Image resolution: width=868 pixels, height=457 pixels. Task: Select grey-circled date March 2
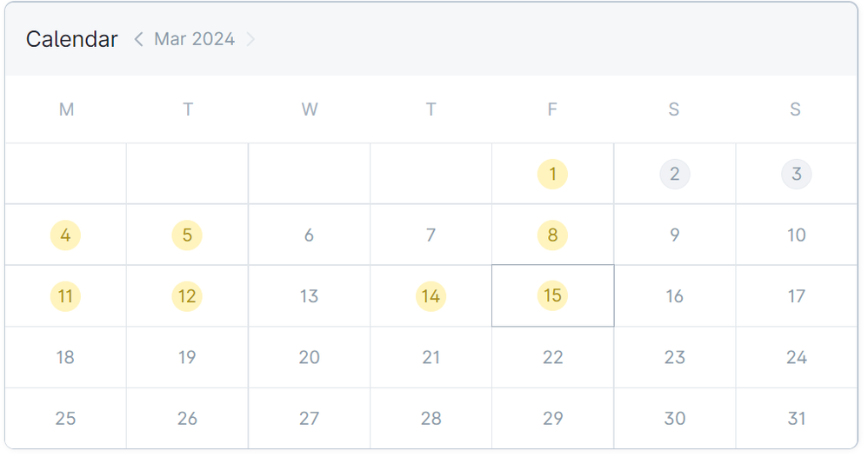(x=674, y=175)
